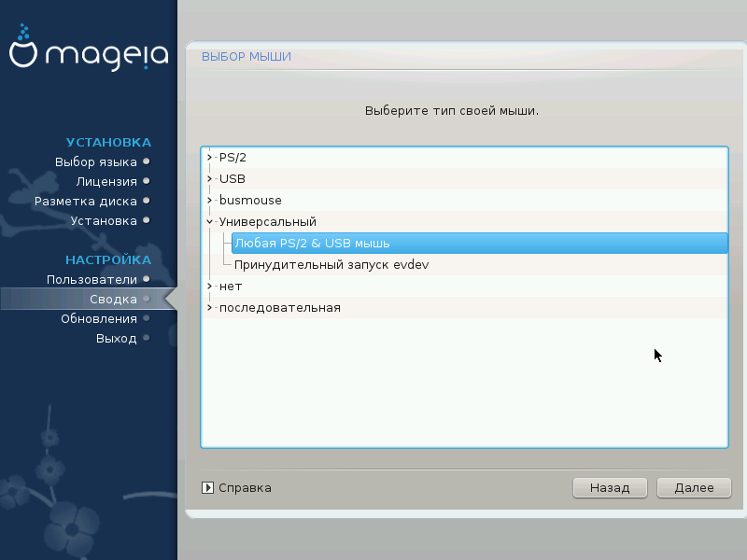Click the Разметка диска step
This screenshot has width=747, height=560.
tap(86, 201)
